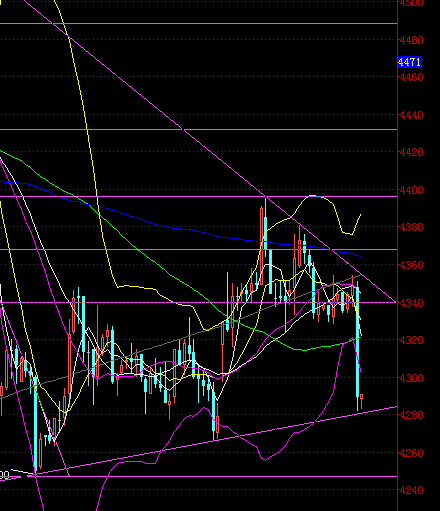Click the 4400 price axis label

coord(412,190)
